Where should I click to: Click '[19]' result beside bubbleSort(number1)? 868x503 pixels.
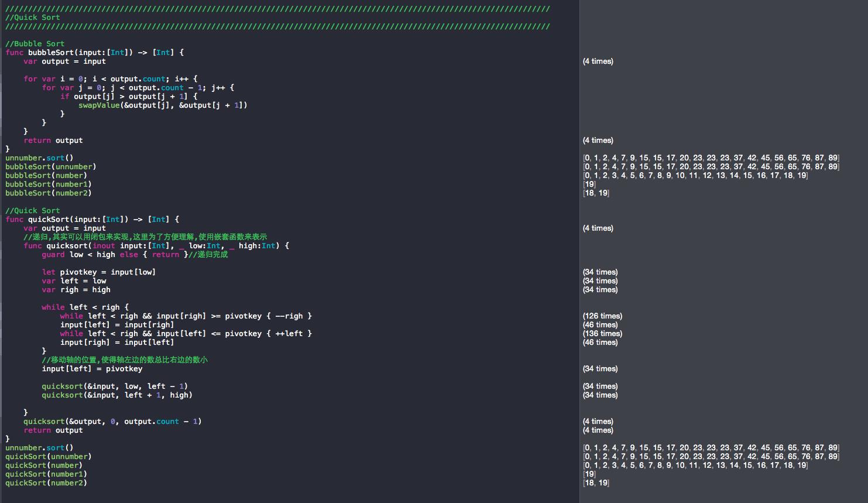[589, 184]
